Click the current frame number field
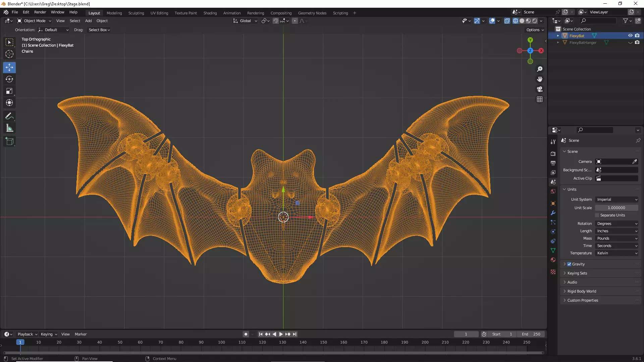This screenshot has width=644, height=362. pyautogui.click(x=466, y=334)
